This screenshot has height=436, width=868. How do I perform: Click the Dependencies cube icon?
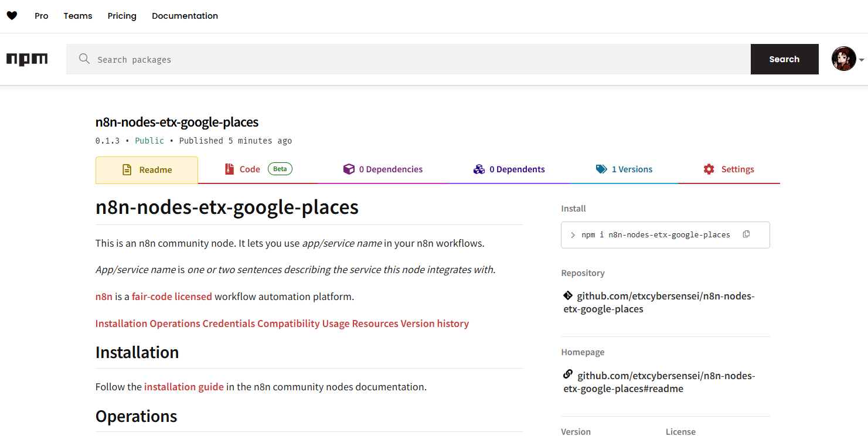coord(349,169)
